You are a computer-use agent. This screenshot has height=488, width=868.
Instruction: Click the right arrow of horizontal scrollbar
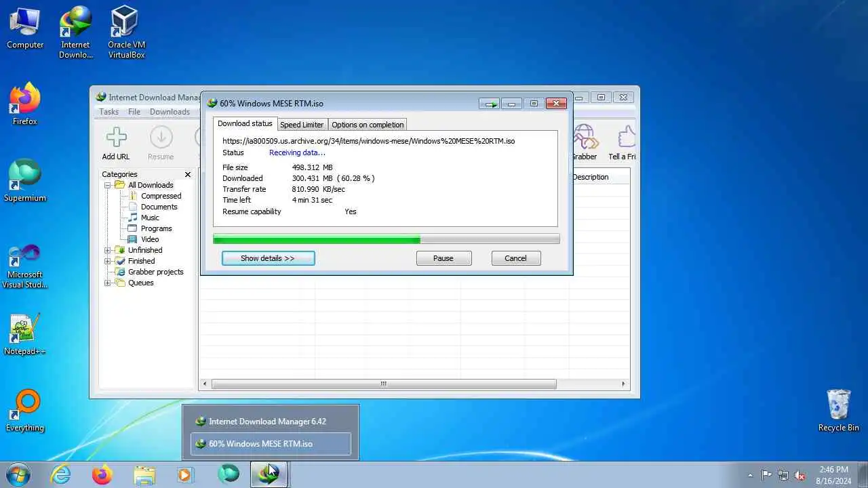(x=624, y=384)
